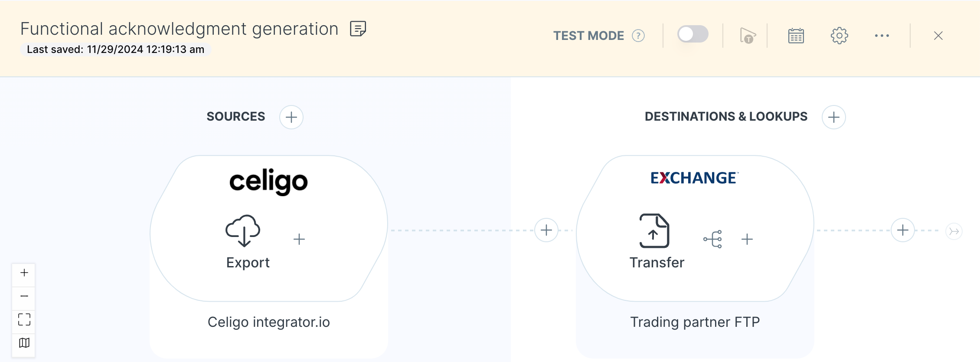Image resolution: width=980 pixels, height=362 pixels.
Task: Toggle the canvas minimap
Action: point(23,343)
